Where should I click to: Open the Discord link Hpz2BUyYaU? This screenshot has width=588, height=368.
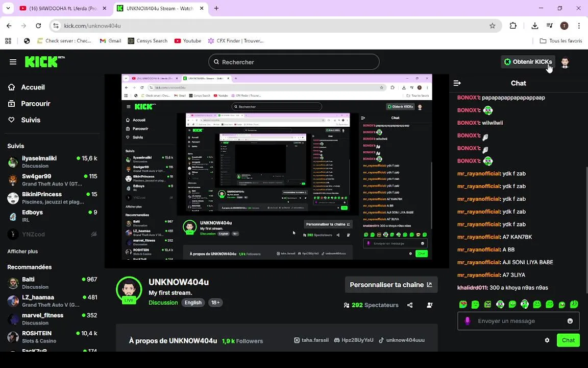click(354, 340)
